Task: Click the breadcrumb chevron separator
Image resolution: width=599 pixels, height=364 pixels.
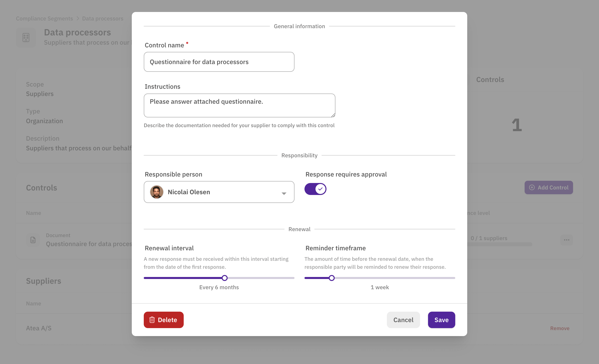Action: [x=78, y=19]
